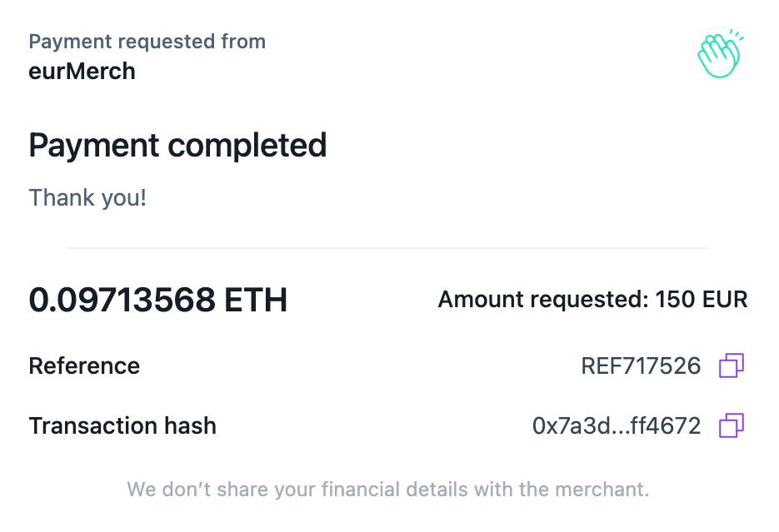The image size is (779, 532).
Task: Click the clapping hands celebration icon
Action: click(721, 53)
